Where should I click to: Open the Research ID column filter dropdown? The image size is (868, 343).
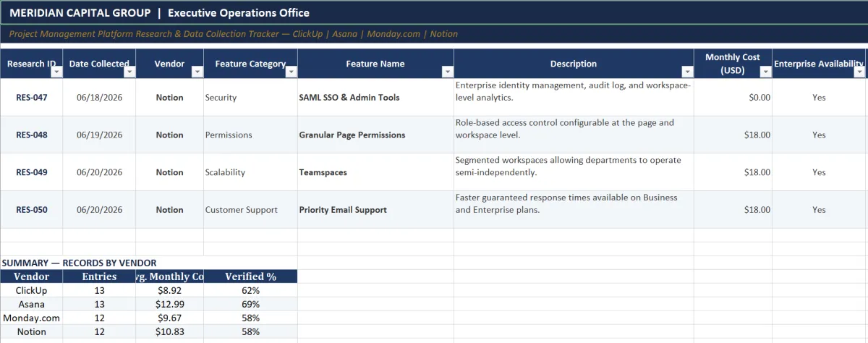pyautogui.click(x=57, y=72)
